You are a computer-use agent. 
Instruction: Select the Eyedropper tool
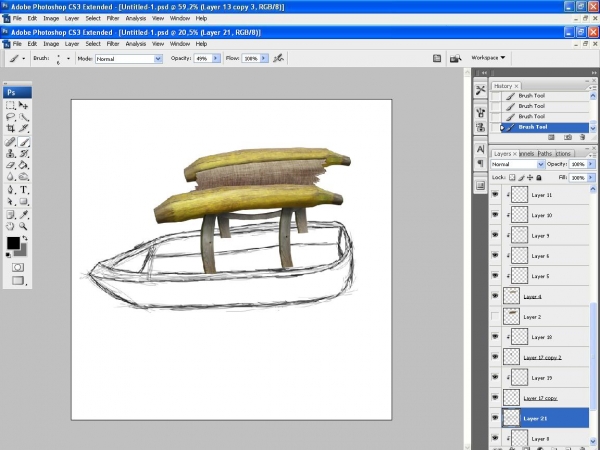(23, 215)
